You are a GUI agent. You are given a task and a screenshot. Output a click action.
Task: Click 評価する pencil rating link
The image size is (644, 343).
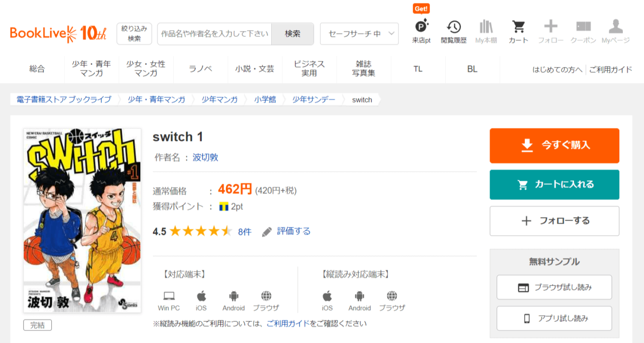coord(287,231)
